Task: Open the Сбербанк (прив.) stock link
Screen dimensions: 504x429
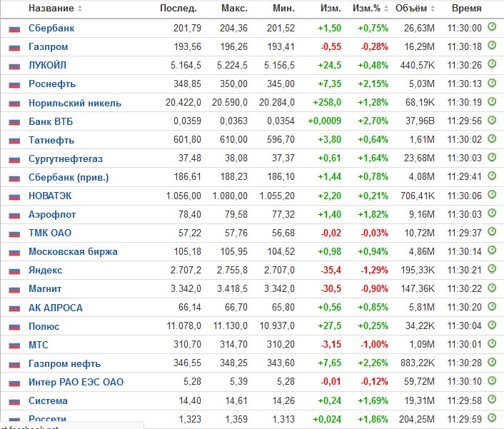Action: 69,178
